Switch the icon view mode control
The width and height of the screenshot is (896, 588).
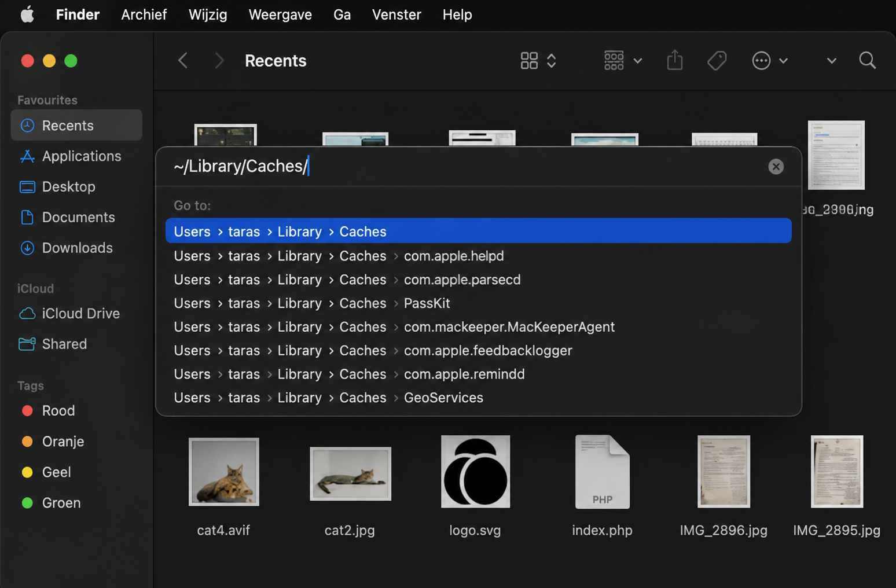tap(538, 60)
